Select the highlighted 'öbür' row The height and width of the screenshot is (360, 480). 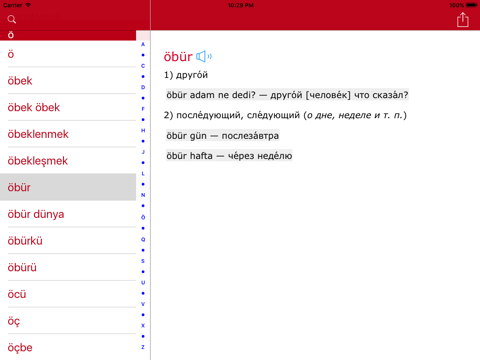point(68,187)
